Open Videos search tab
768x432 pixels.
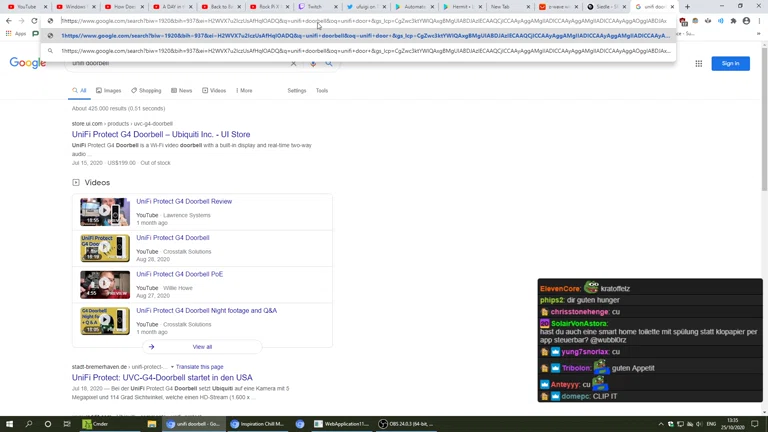point(214,91)
